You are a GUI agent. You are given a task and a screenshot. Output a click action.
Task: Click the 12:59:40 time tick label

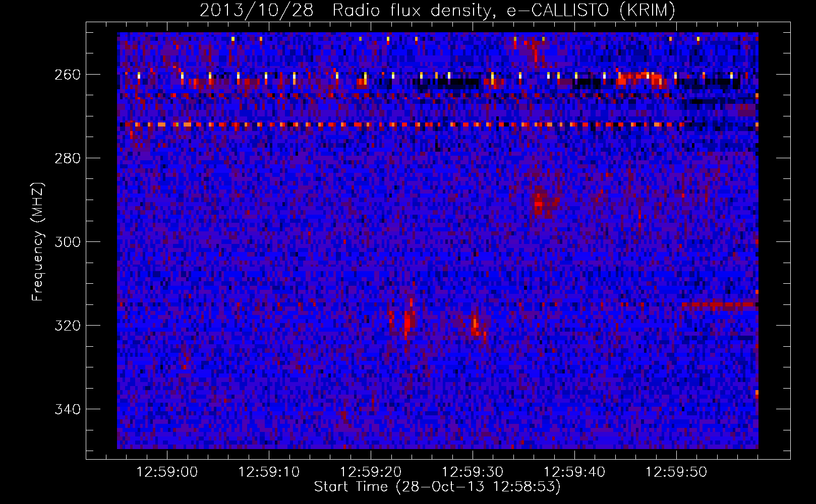[574, 472]
